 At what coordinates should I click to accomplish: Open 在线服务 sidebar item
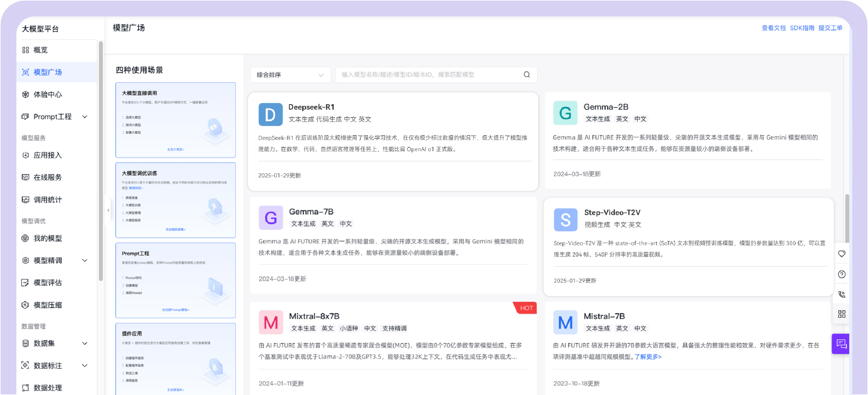coord(48,177)
